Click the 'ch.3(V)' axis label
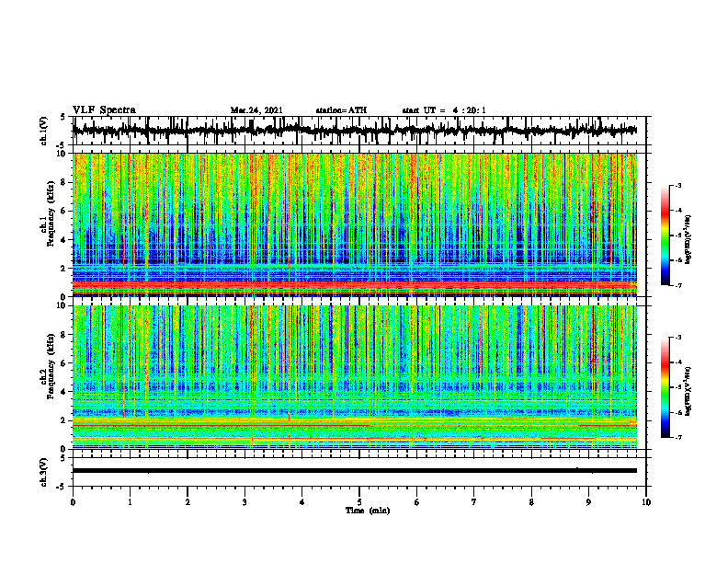This screenshot has height=563, width=728. (43, 472)
